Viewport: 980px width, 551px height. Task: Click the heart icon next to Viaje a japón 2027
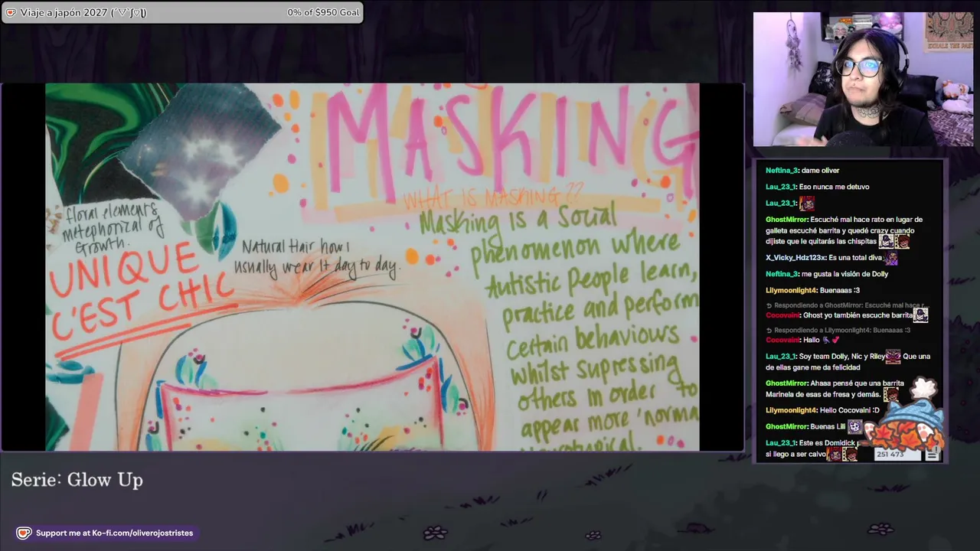click(11, 12)
